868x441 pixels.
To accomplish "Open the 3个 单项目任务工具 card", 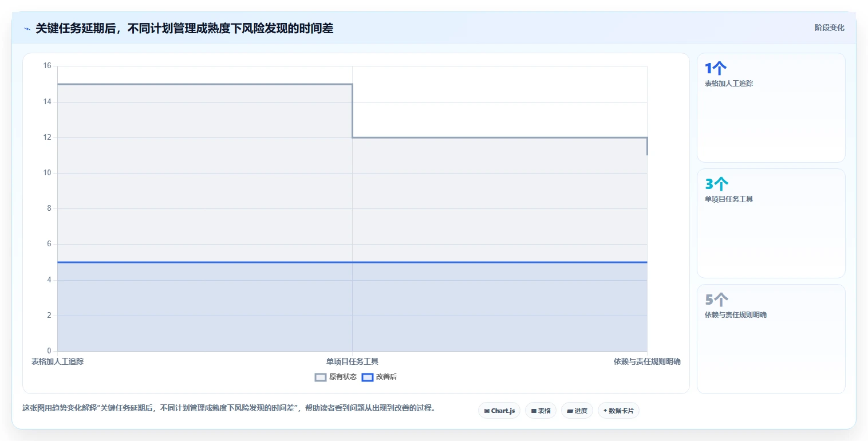I will point(771,223).
